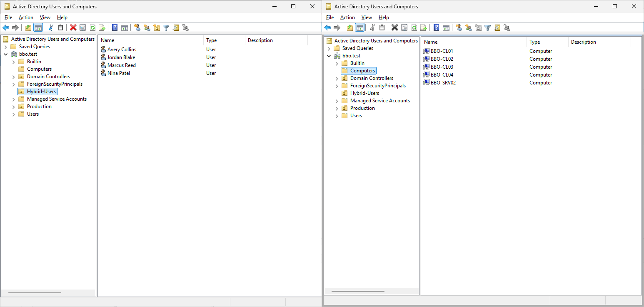Expand ForeignSecurityPrincipals in computers-list window tree
The image size is (644, 307).
point(337,86)
